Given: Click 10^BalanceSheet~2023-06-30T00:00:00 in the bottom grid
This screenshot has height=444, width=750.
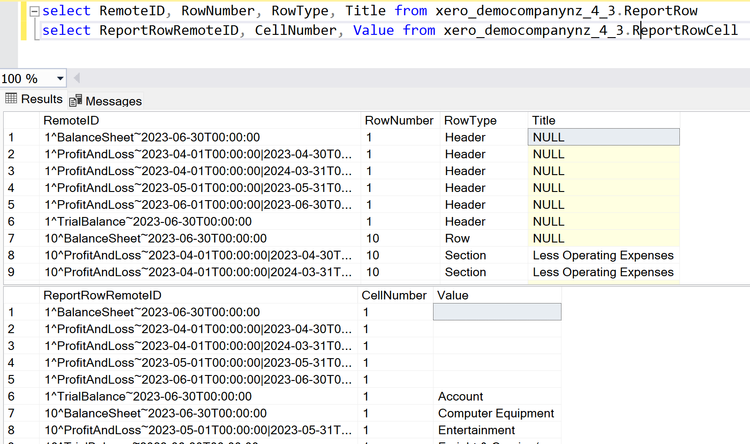Looking at the screenshot, I should 199,413.
